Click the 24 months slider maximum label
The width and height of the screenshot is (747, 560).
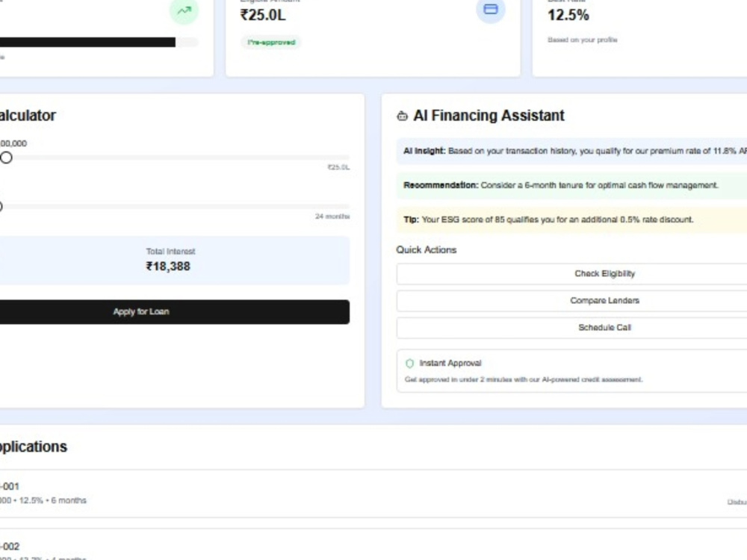(332, 217)
